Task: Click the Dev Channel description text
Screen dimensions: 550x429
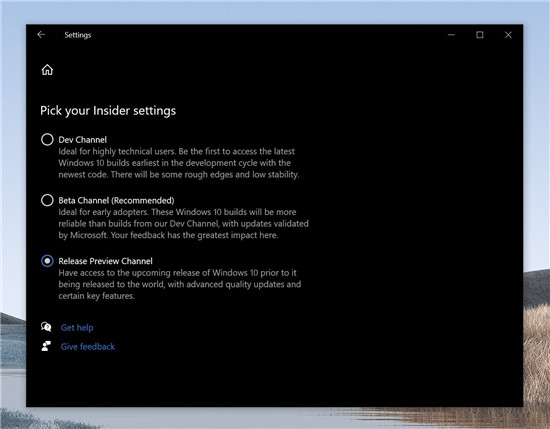Action: [179, 163]
